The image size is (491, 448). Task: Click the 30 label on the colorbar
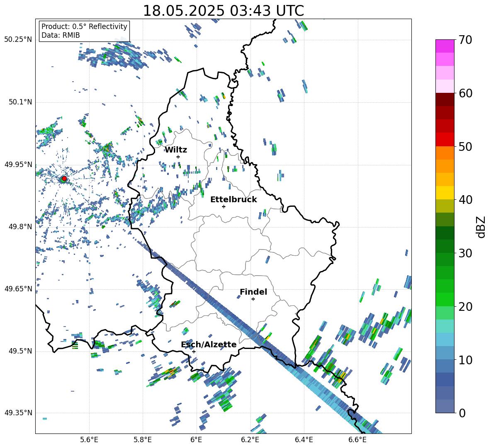[465, 253]
